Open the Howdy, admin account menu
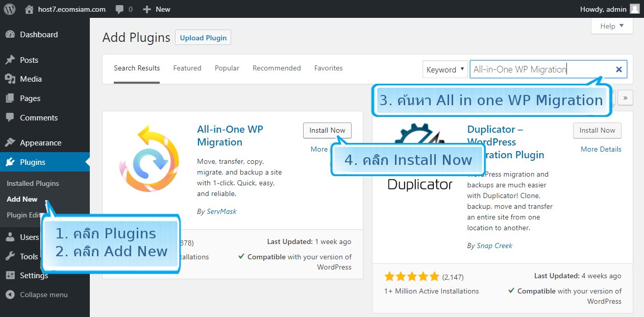This screenshot has width=644, height=317. click(609, 9)
